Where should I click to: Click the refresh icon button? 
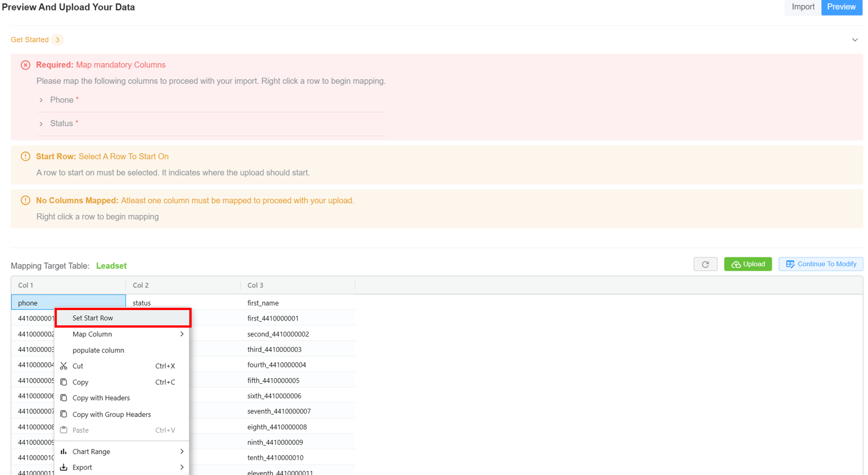[x=705, y=265]
